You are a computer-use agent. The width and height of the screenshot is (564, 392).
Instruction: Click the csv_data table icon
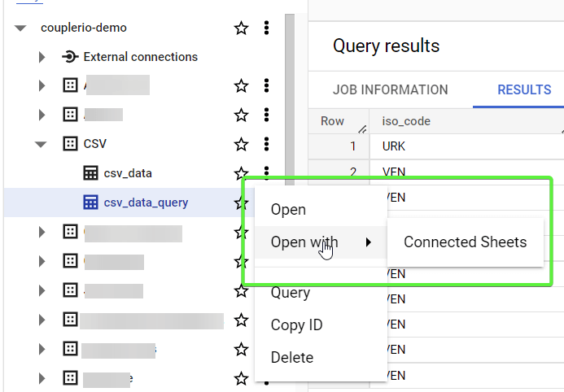90,173
